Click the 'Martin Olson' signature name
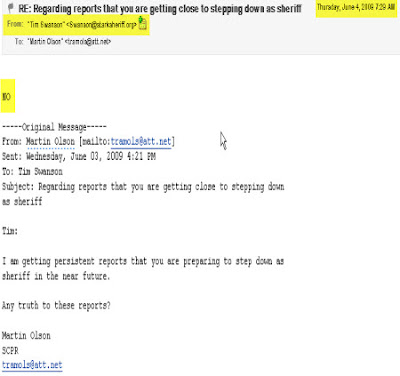The image size is (400, 376). [x=26, y=335]
